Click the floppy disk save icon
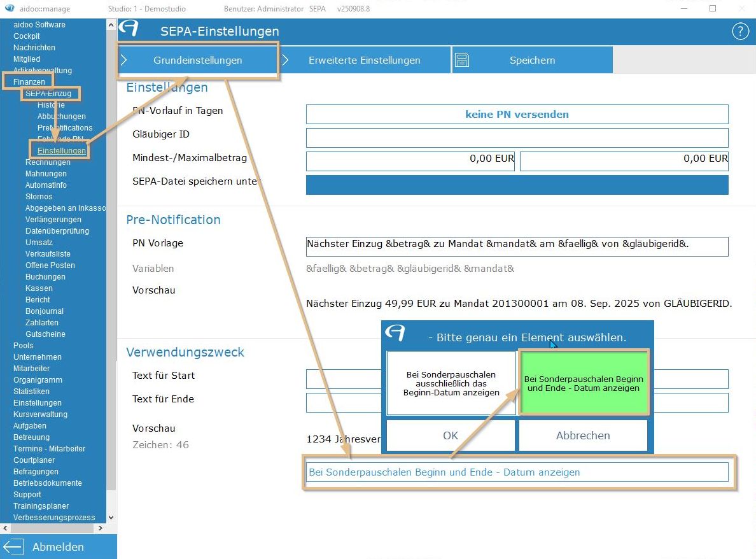 tap(463, 60)
